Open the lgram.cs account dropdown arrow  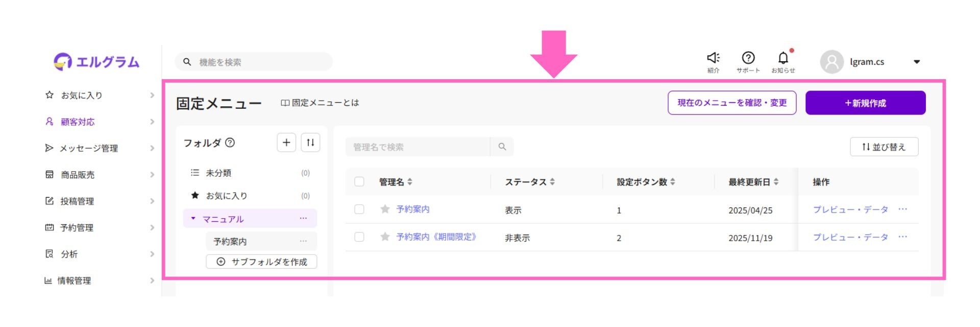917,62
